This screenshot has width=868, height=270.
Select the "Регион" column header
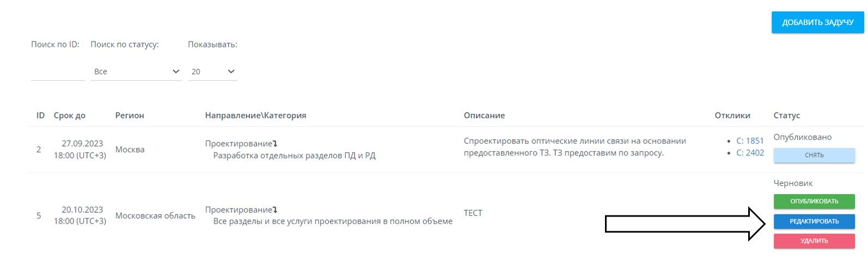pos(130,116)
